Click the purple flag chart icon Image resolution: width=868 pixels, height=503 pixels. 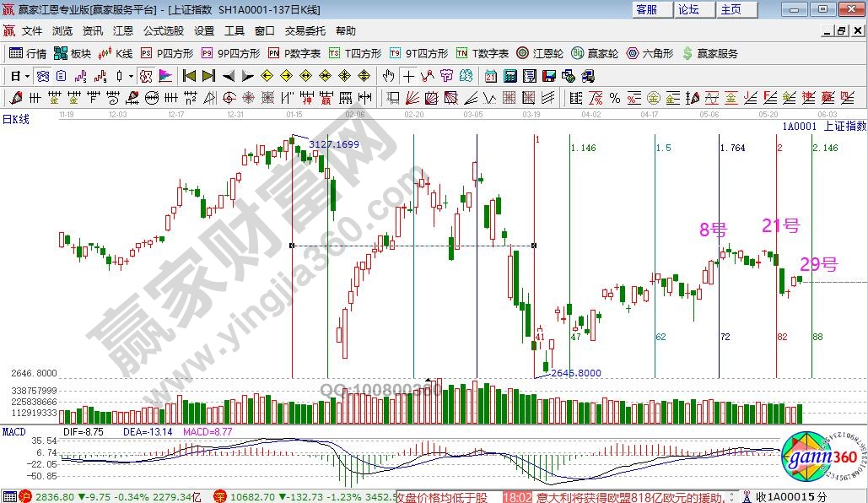coord(165,76)
